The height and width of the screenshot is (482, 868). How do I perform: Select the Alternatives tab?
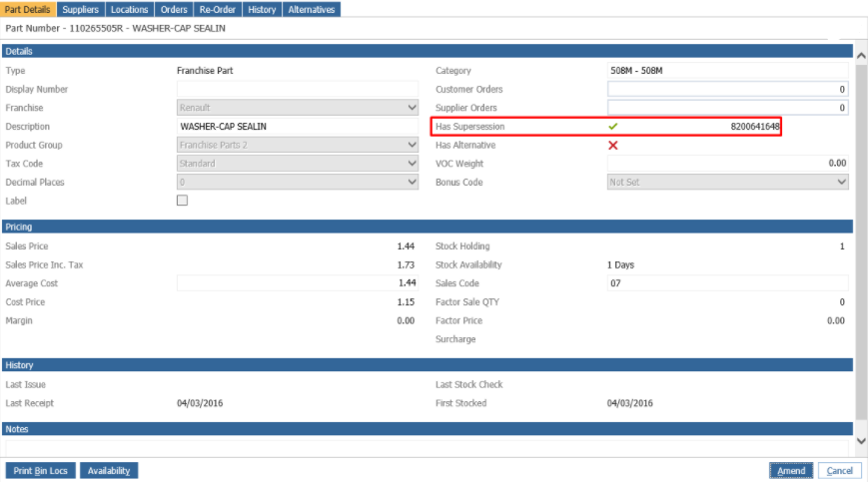point(312,9)
